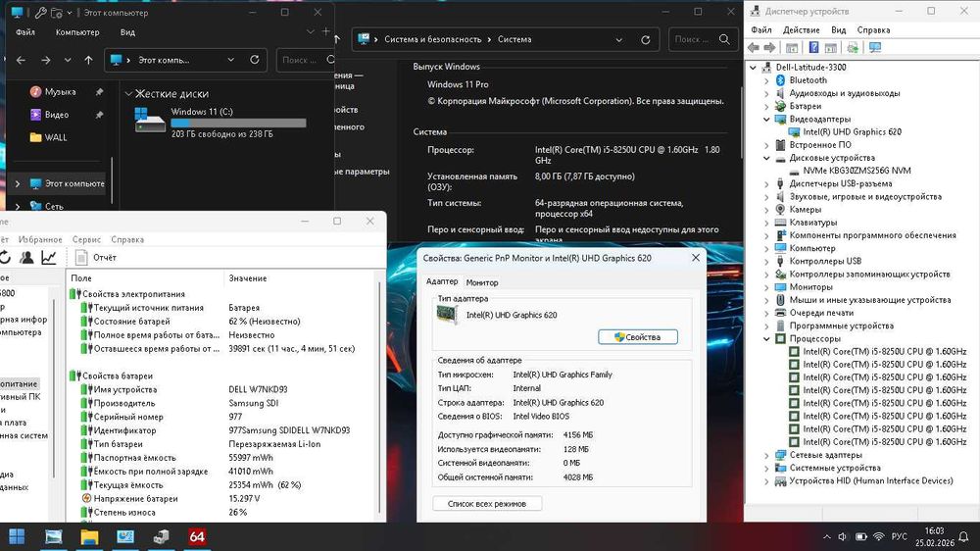
Task: Click Back arrow in Device Manager toolbar
Action: click(x=754, y=47)
